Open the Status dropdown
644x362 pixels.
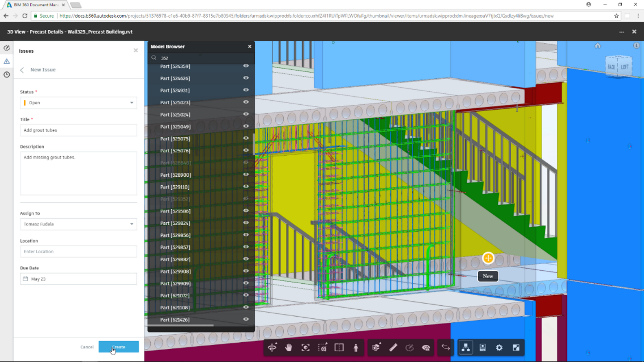click(x=78, y=103)
